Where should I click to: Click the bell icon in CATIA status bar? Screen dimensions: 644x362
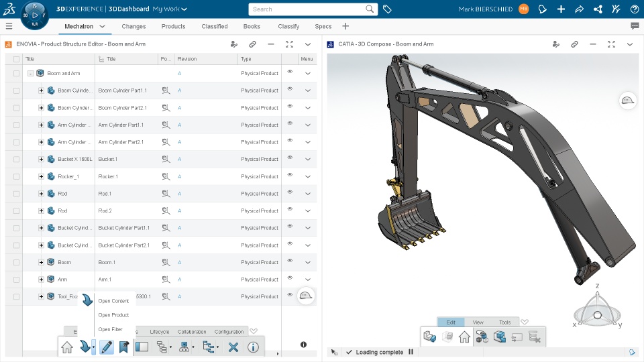click(632, 352)
